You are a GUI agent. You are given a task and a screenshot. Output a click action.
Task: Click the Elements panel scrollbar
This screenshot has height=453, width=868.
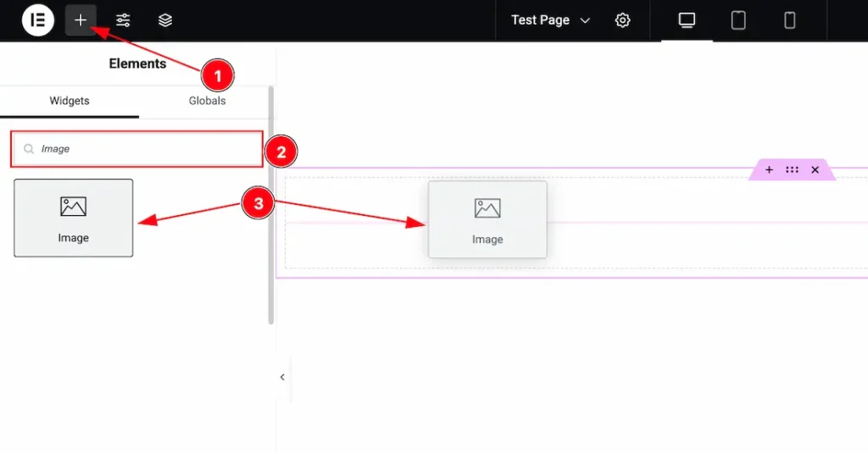[x=271, y=203]
